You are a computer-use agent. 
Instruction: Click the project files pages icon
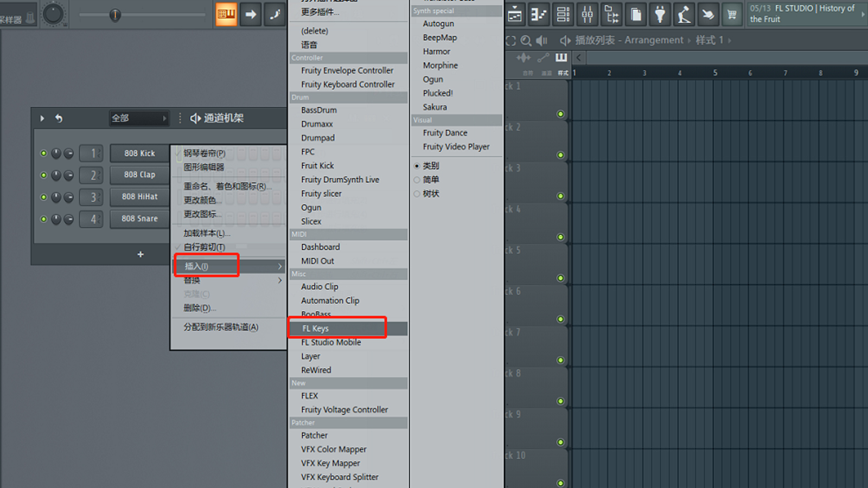tap(636, 15)
